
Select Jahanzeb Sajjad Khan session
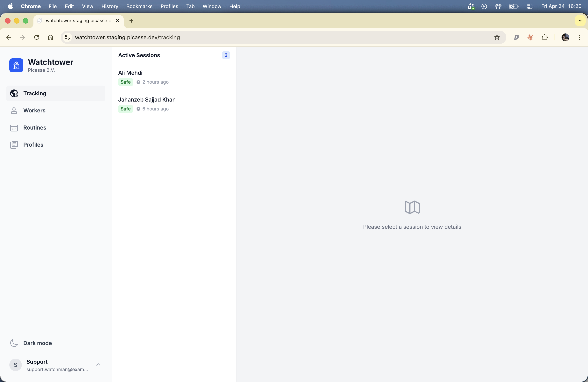(x=174, y=104)
